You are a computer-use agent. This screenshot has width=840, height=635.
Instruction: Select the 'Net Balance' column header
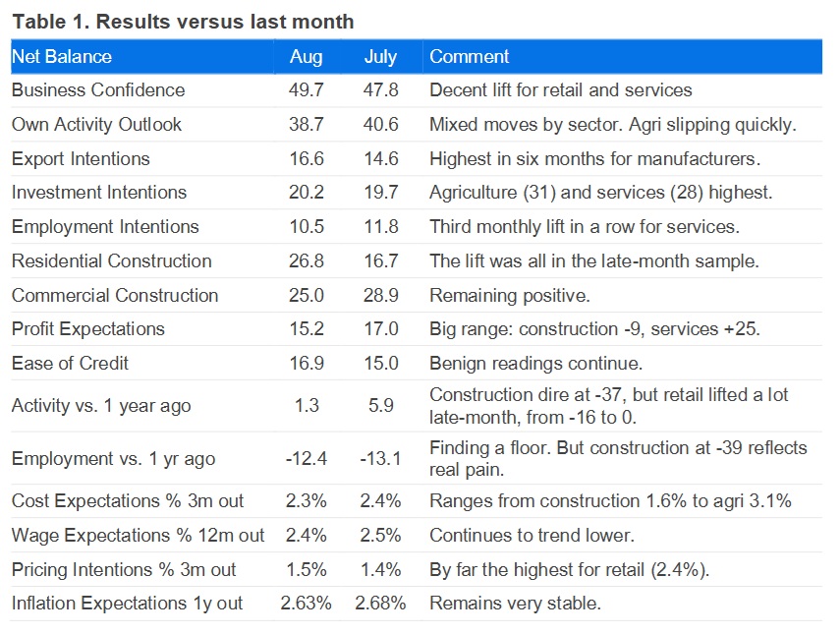click(x=62, y=56)
